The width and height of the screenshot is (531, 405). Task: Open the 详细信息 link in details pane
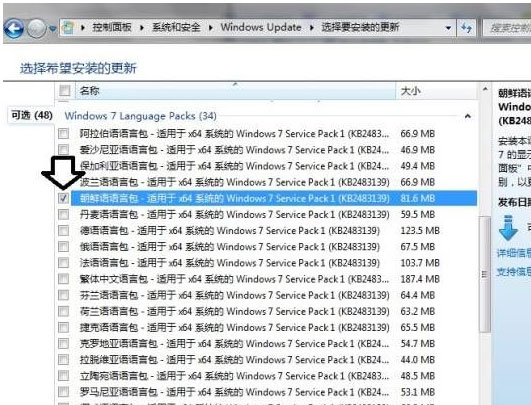click(513, 253)
